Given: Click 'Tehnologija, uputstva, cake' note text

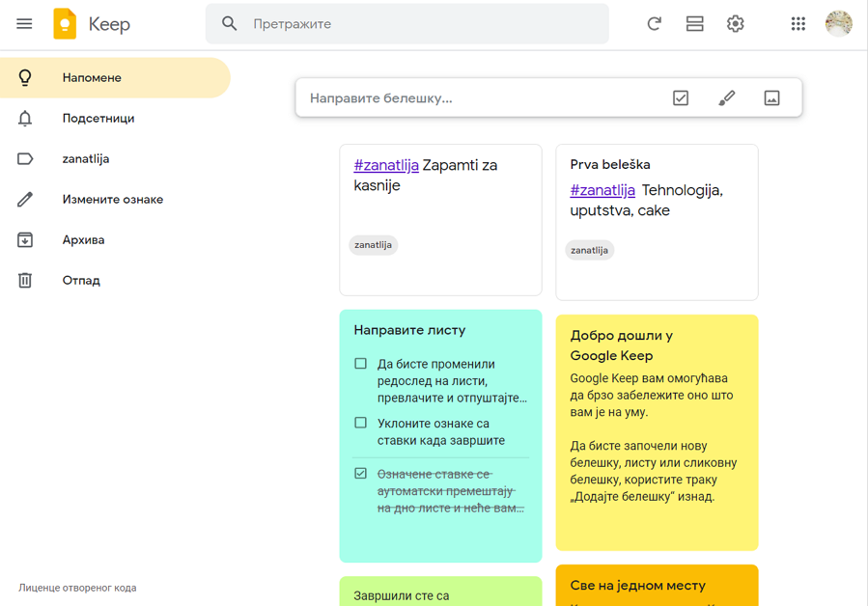Looking at the screenshot, I should click(647, 201).
